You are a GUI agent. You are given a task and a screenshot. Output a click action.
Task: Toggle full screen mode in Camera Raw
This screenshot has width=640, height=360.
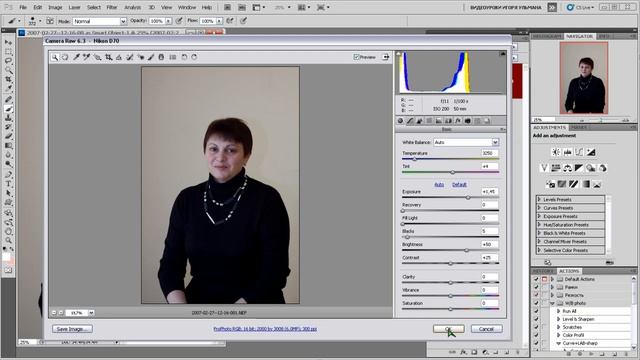coord(386,57)
